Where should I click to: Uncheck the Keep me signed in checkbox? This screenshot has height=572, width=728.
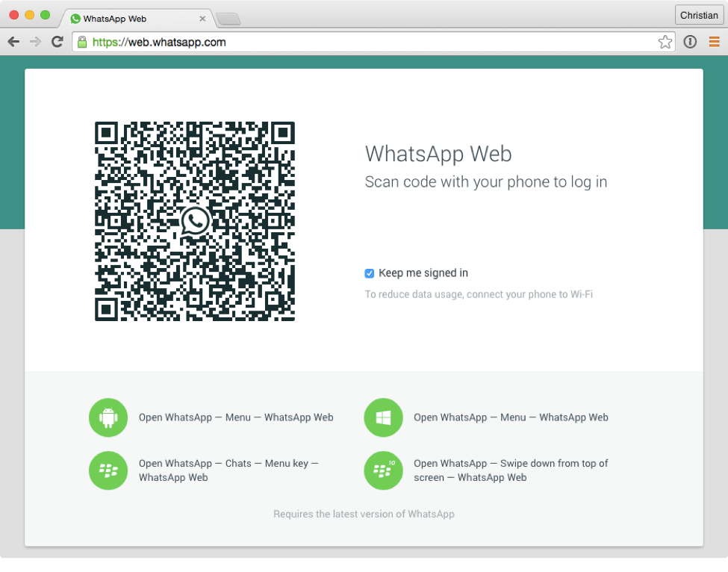370,273
